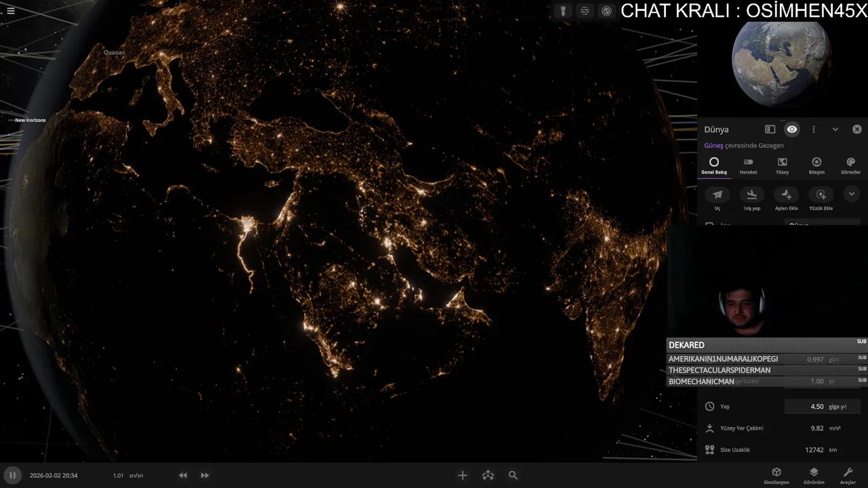Close the Dünya properties panel
The width and height of the screenshot is (868, 488).
857,129
